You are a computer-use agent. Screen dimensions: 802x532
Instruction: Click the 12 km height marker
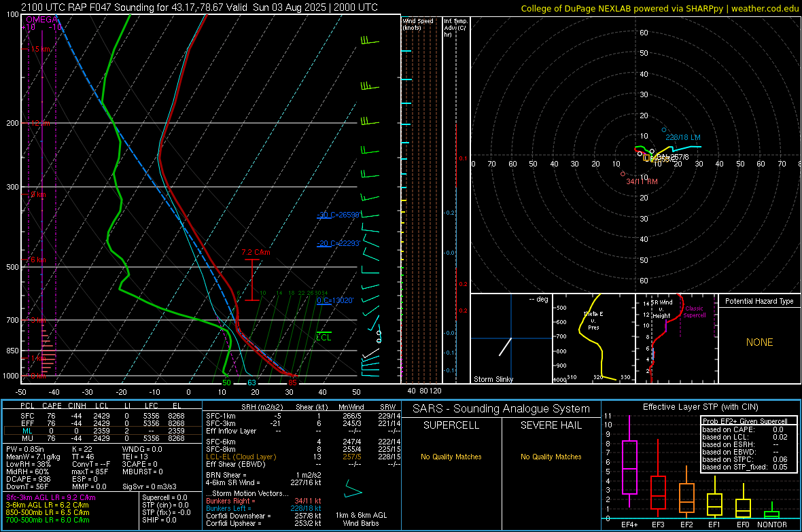[41, 123]
